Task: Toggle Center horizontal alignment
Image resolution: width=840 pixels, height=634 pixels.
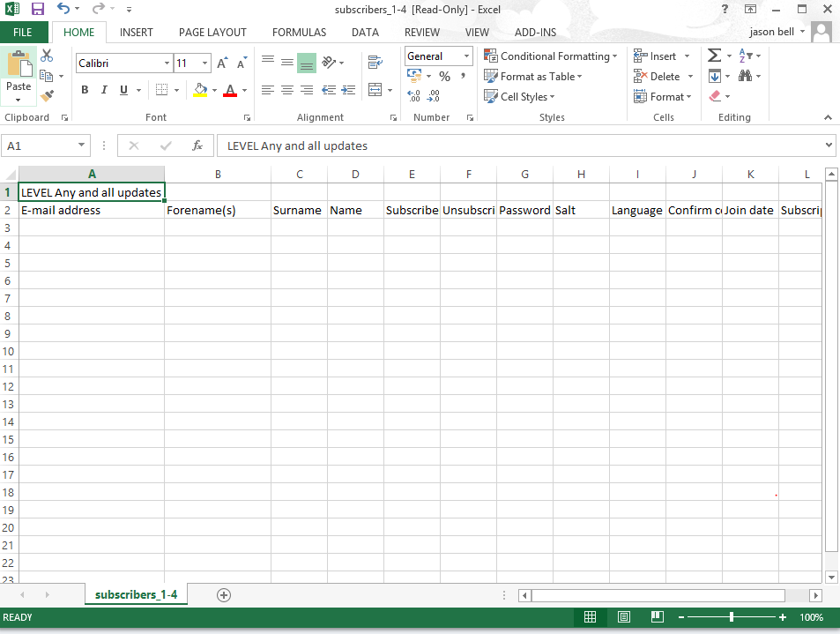Action: click(x=287, y=89)
